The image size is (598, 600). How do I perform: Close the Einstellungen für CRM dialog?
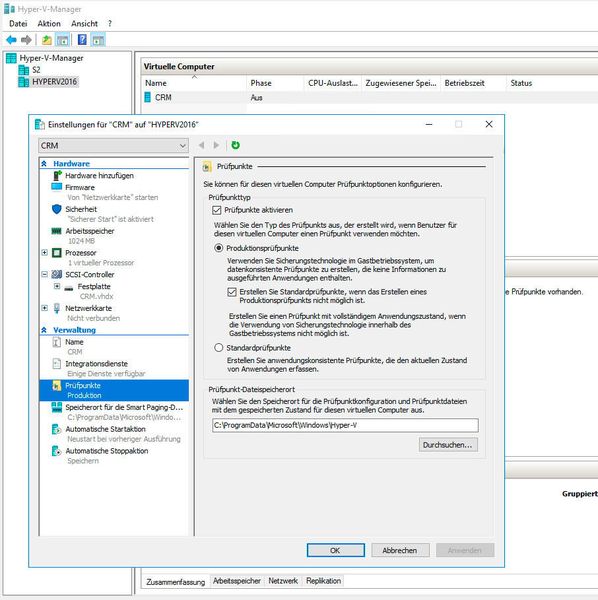coord(489,124)
